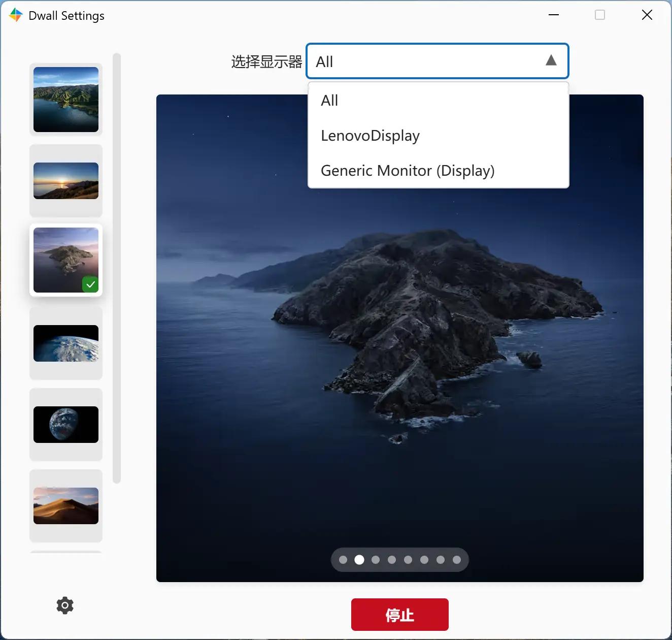Click the large wallpaper preview image
This screenshot has width=672, height=640.
coord(400,356)
